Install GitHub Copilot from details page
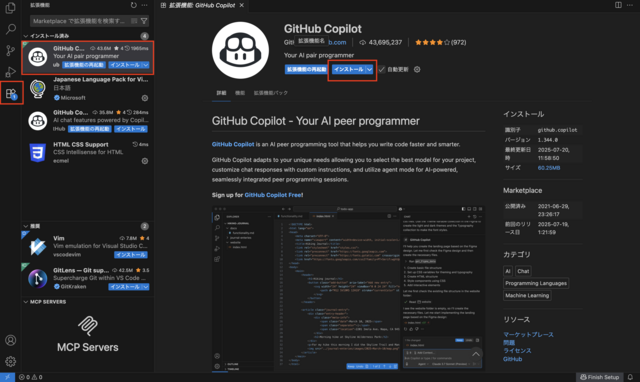The image size is (640, 382). (348, 69)
